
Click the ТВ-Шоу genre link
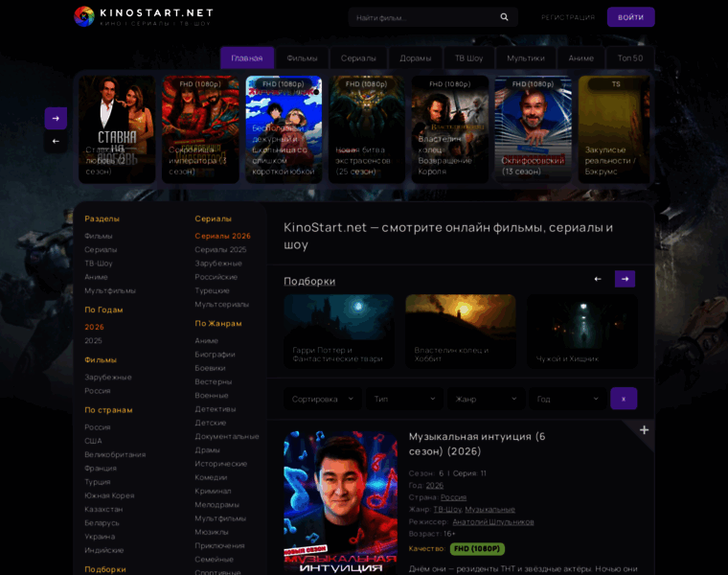point(447,510)
